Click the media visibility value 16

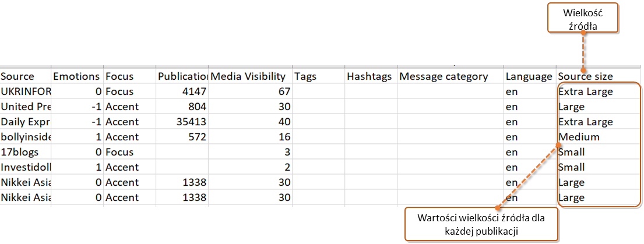pos(251,137)
